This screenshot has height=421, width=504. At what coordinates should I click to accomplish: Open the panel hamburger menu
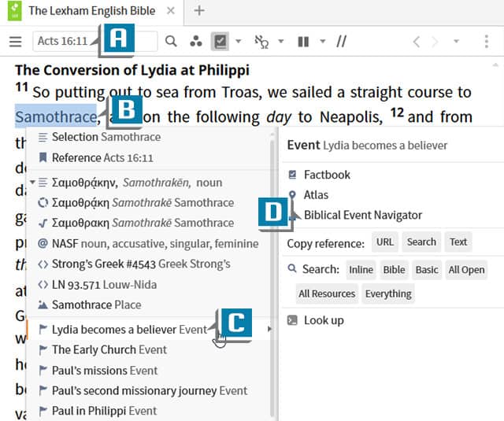pyautogui.click(x=15, y=42)
